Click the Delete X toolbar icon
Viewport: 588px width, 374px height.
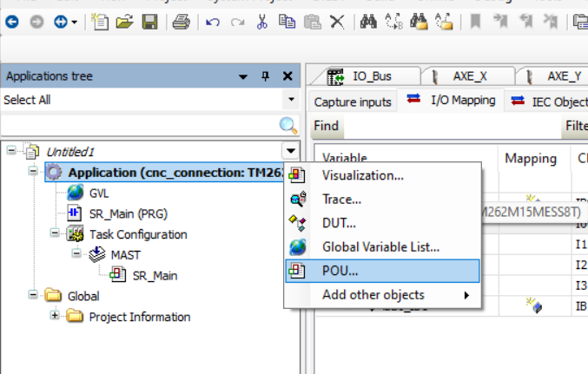coord(336,22)
